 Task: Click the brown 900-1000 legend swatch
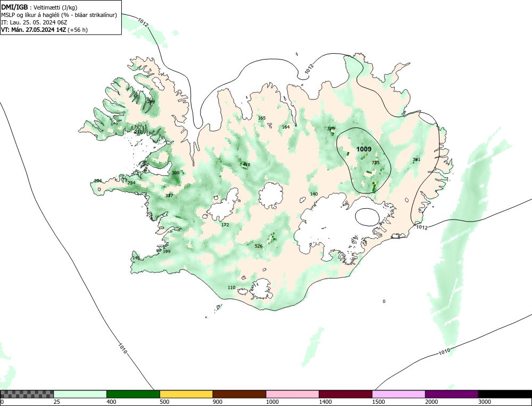click(239, 394)
